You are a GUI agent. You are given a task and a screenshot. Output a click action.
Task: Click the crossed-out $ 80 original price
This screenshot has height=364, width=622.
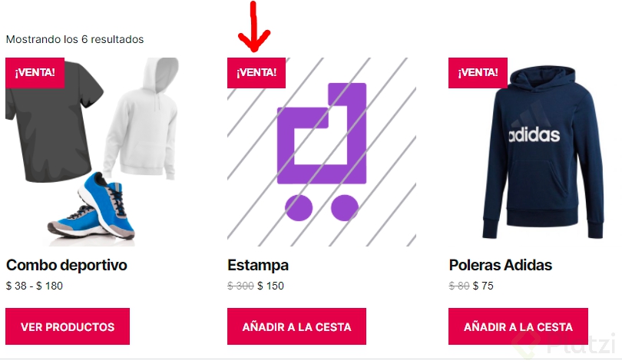459,286
